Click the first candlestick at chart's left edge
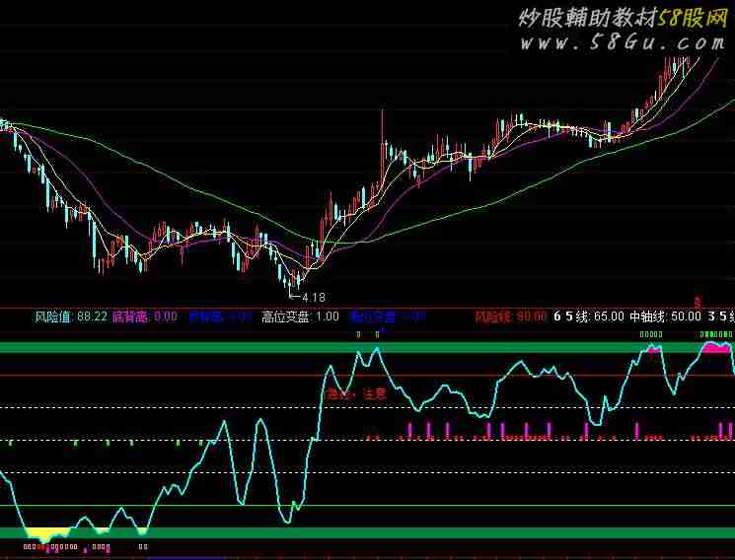Viewport: 735px width, 560px height. 3,125
